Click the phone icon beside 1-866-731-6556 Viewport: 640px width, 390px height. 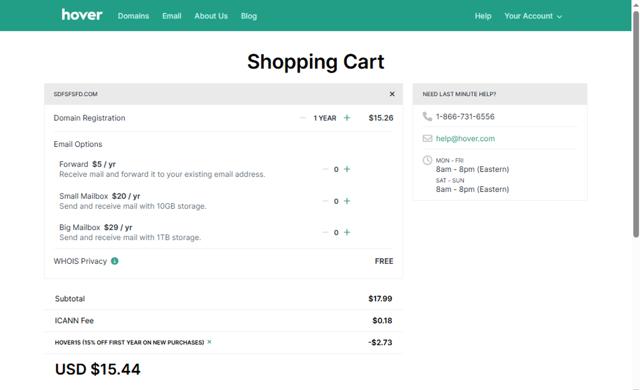[427, 116]
